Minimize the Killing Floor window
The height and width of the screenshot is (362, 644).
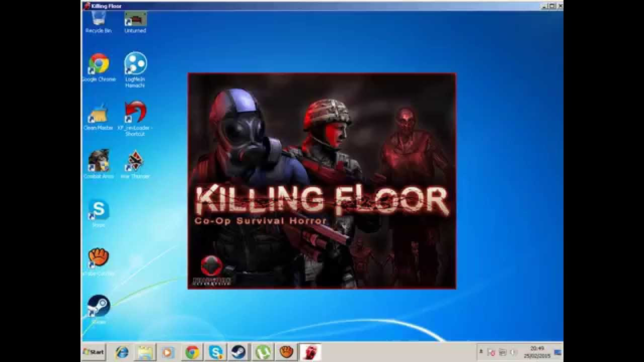coord(545,6)
